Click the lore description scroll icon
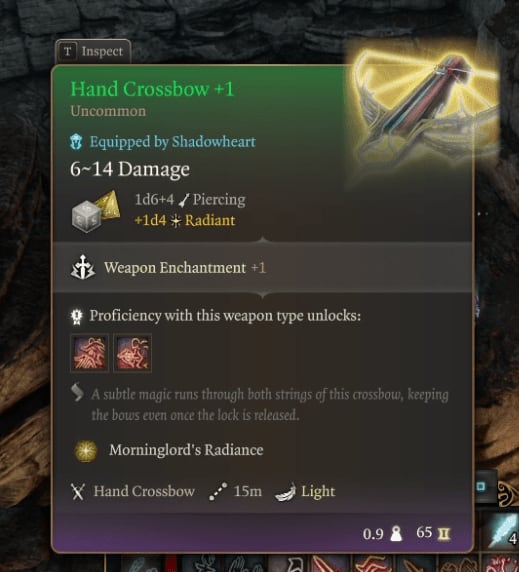This screenshot has width=519, height=572. [x=77, y=392]
